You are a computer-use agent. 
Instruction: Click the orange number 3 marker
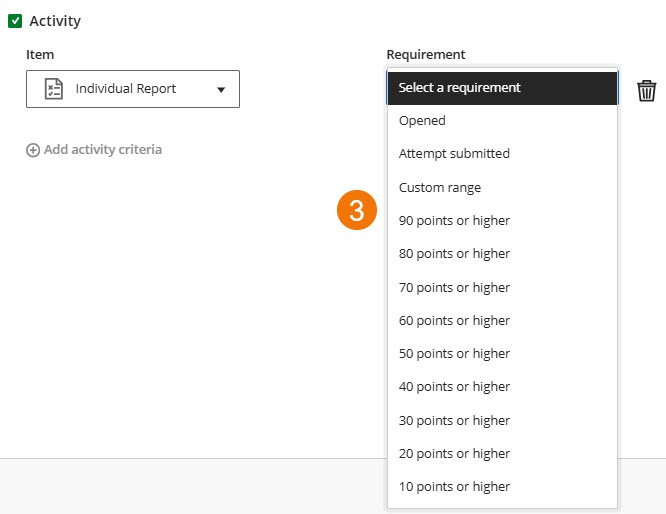tap(356, 212)
